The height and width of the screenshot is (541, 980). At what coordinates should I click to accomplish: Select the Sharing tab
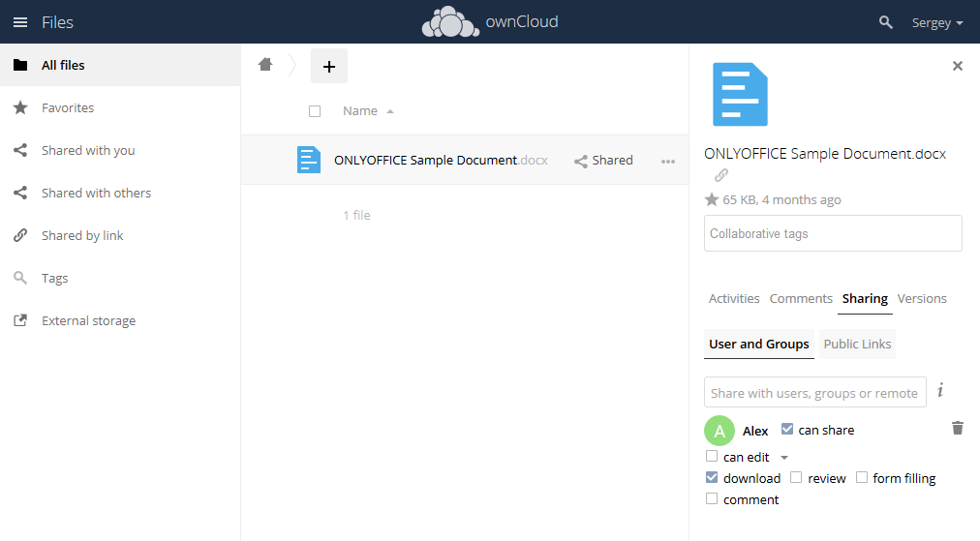865,299
